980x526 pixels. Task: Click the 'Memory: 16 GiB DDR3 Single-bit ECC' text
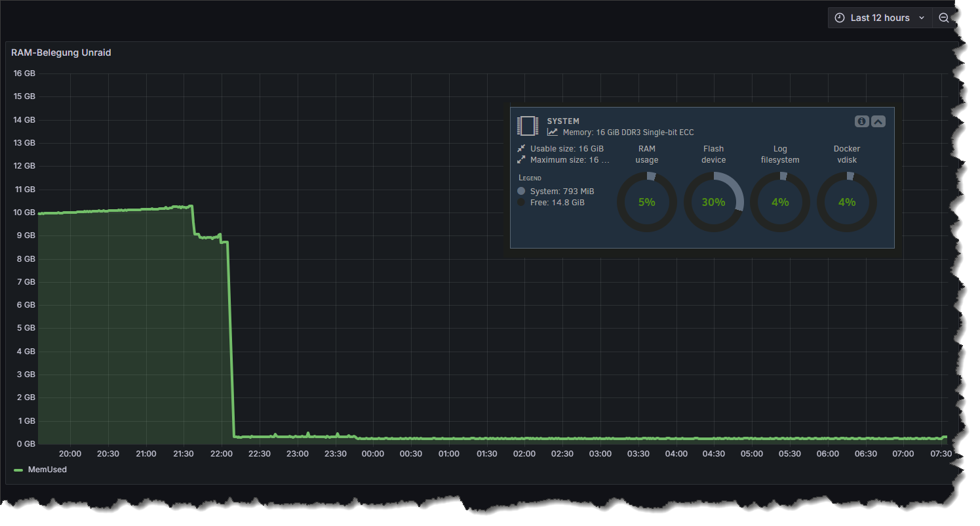pos(628,132)
